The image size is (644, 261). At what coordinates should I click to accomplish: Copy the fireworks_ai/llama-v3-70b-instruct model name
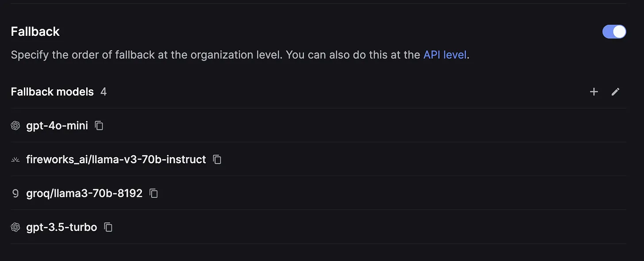click(x=217, y=159)
